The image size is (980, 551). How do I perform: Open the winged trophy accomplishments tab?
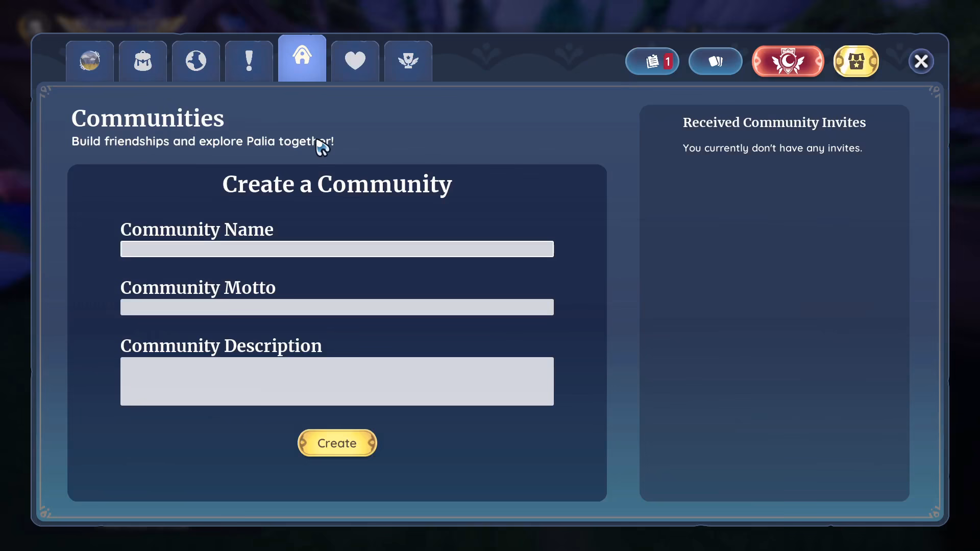pyautogui.click(x=408, y=61)
